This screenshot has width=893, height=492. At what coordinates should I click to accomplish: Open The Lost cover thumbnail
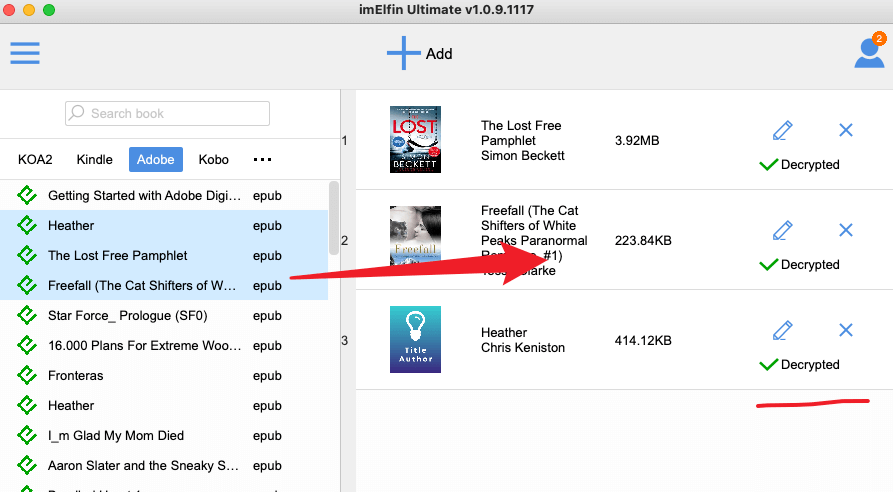pyautogui.click(x=415, y=140)
